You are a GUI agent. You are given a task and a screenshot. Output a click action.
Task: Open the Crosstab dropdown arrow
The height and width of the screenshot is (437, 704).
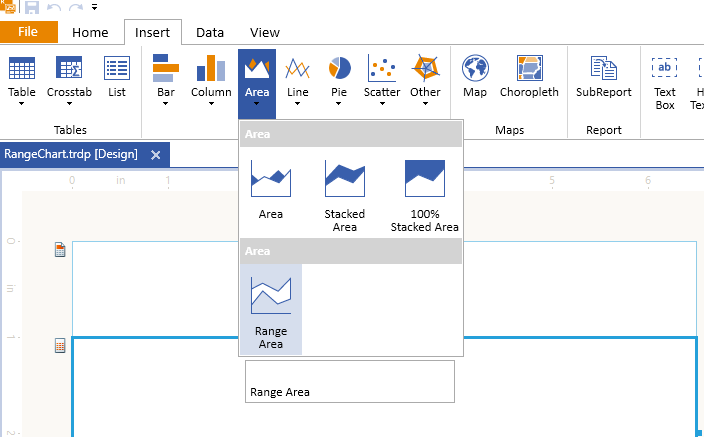pyautogui.click(x=69, y=104)
